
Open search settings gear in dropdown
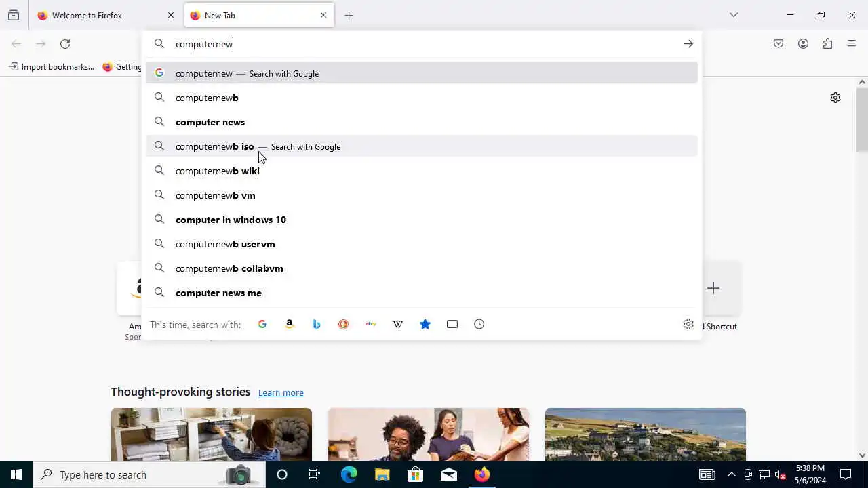click(688, 324)
